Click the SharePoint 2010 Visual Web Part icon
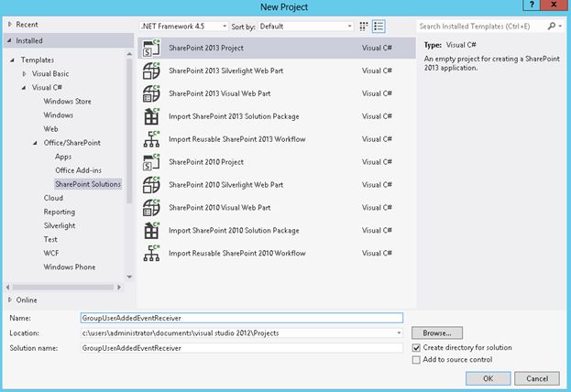Screen dimensions: 571x392 (151, 208)
